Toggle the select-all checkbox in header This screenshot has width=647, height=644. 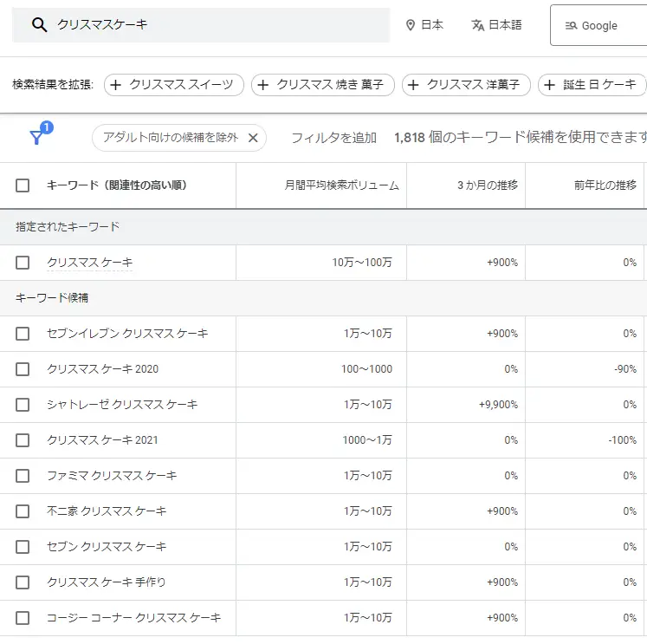pyautogui.click(x=23, y=185)
